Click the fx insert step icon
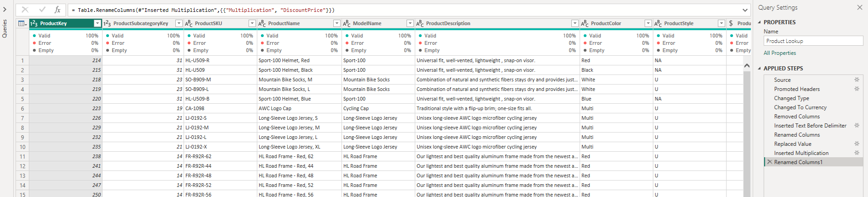868x197 pixels. tap(57, 10)
